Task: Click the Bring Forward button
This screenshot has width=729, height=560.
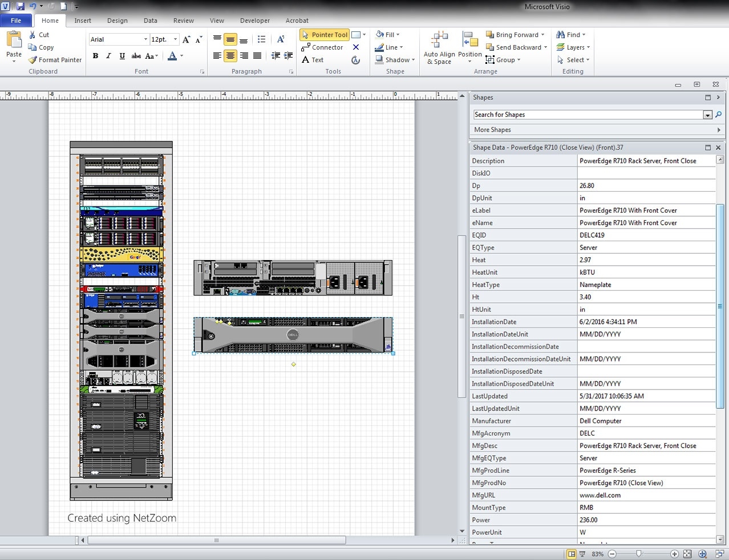Action: [x=512, y=35]
